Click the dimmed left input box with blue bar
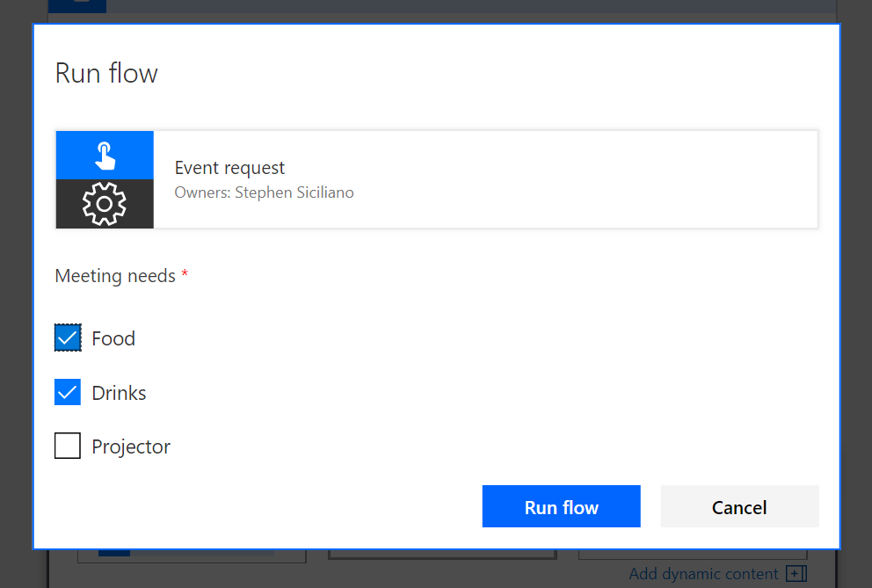 (x=192, y=555)
